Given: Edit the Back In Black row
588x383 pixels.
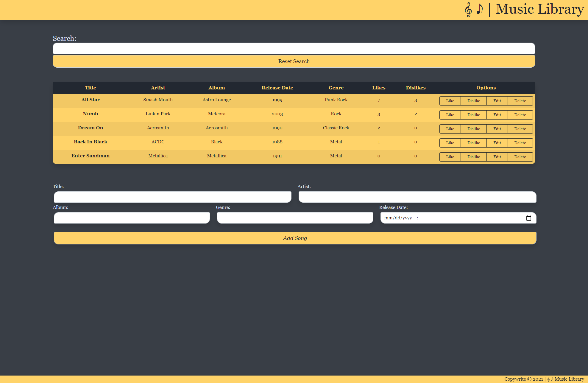Looking at the screenshot, I should 497,143.
